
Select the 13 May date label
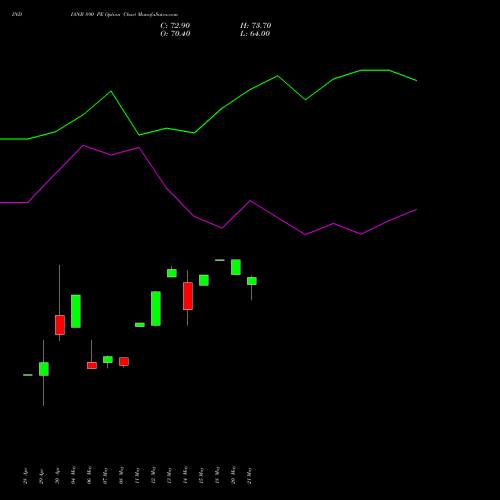pos(169,475)
